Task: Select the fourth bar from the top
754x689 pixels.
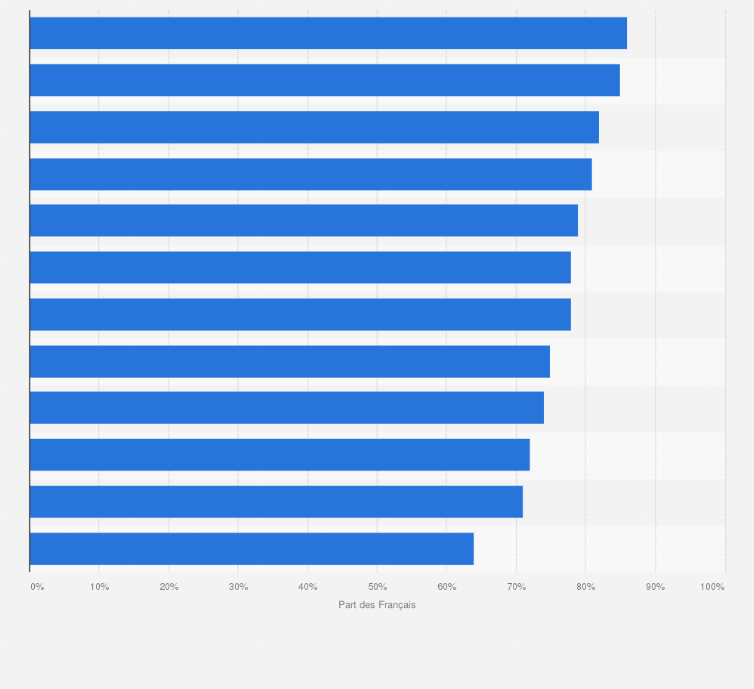Action: pos(310,174)
